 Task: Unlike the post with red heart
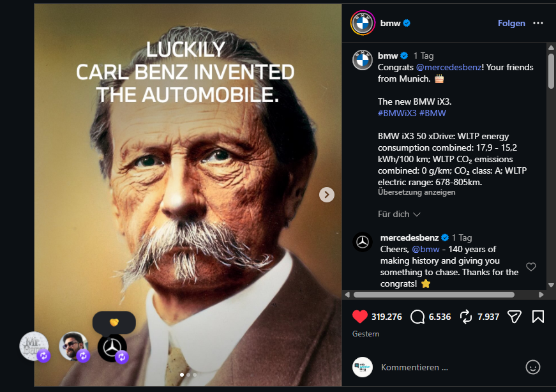(360, 317)
